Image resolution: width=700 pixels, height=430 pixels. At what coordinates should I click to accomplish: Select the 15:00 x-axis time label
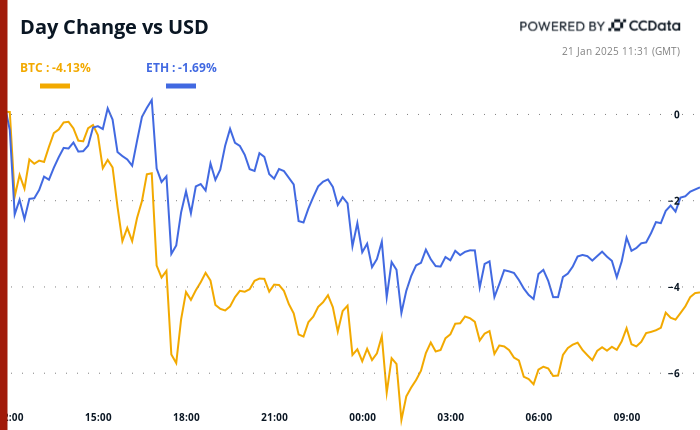pyautogui.click(x=98, y=416)
